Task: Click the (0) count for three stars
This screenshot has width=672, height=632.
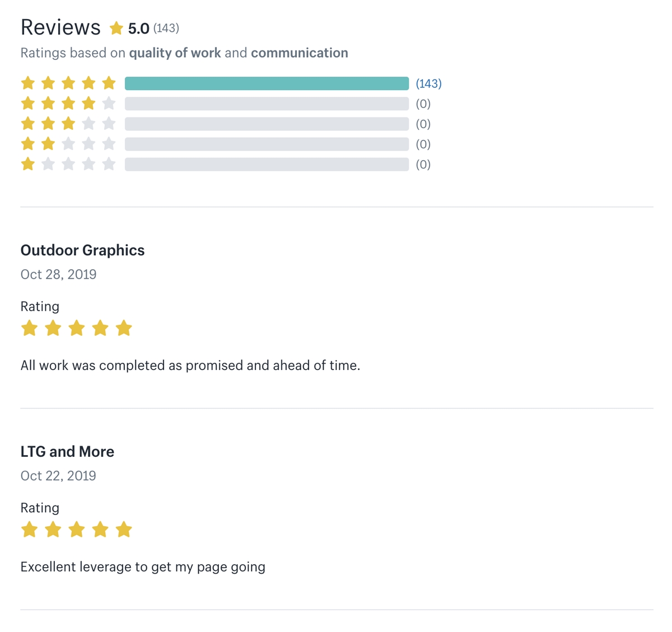Action: click(x=423, y=124)
